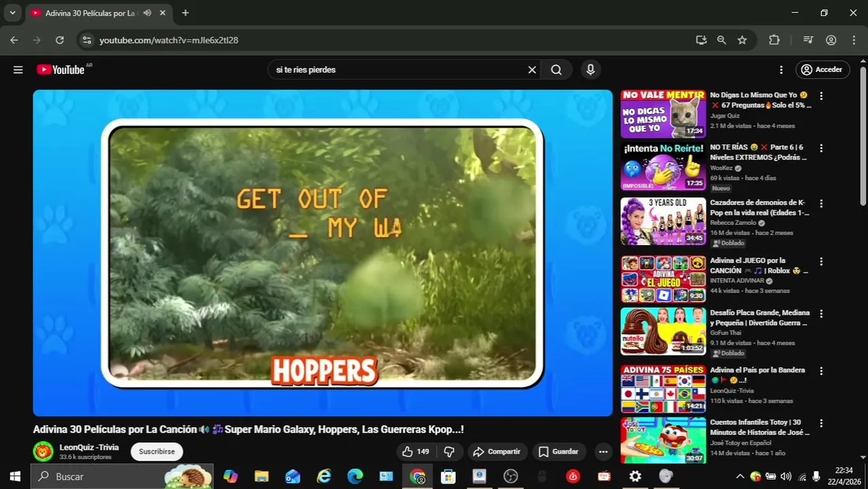
Task: Show hidden tray icons chevron
Action: pyautogui.click(x=740, y=477)
